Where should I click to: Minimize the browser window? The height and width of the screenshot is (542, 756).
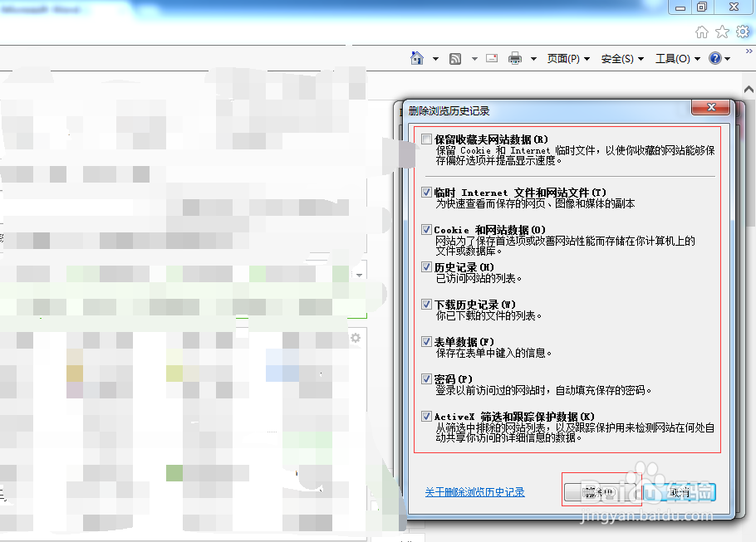tap(680, 7)
